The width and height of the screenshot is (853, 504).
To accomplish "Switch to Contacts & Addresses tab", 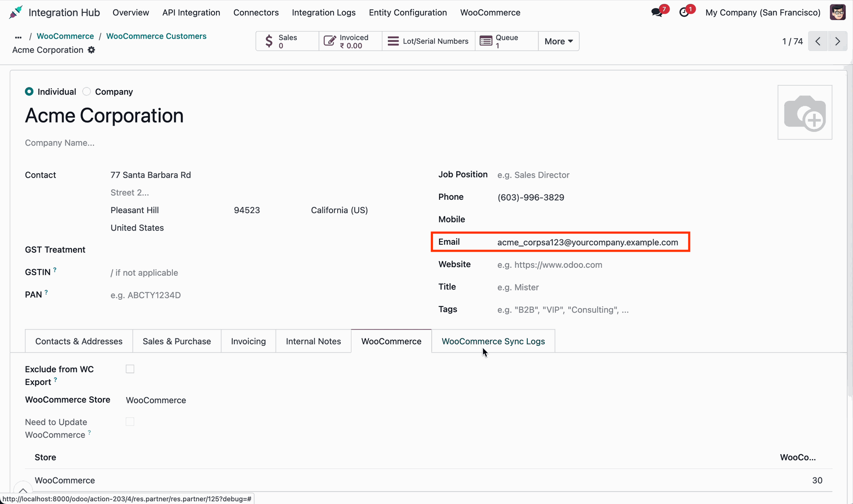I will pos(79,341).
